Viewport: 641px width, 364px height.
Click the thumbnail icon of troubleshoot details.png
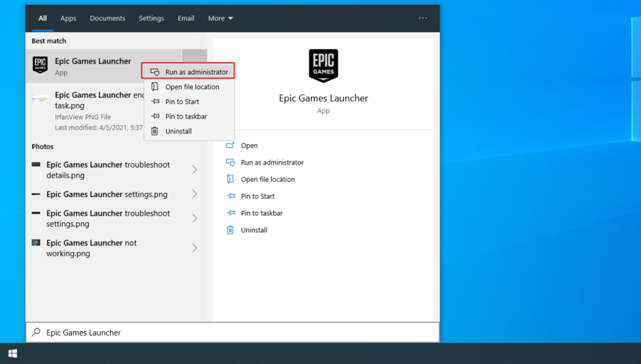(36, 165)
